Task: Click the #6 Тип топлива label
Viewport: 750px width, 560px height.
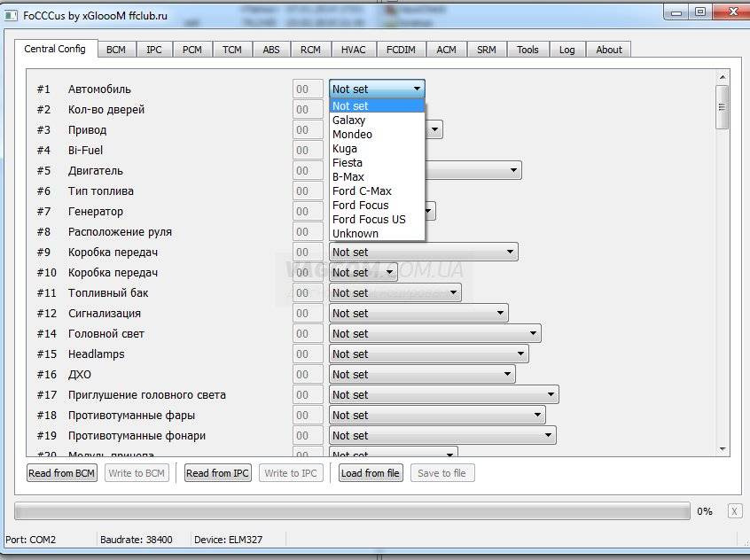Action: tap(101, 191)
